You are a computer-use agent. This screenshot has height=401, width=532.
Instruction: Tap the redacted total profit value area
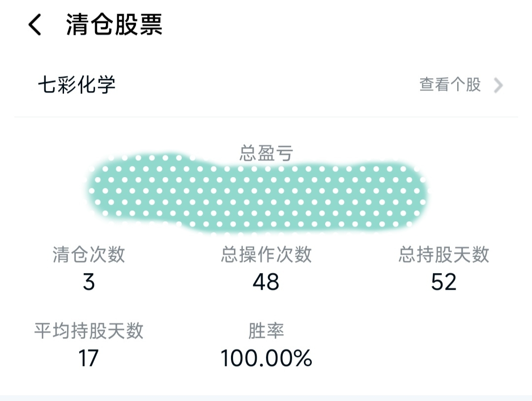257,193
